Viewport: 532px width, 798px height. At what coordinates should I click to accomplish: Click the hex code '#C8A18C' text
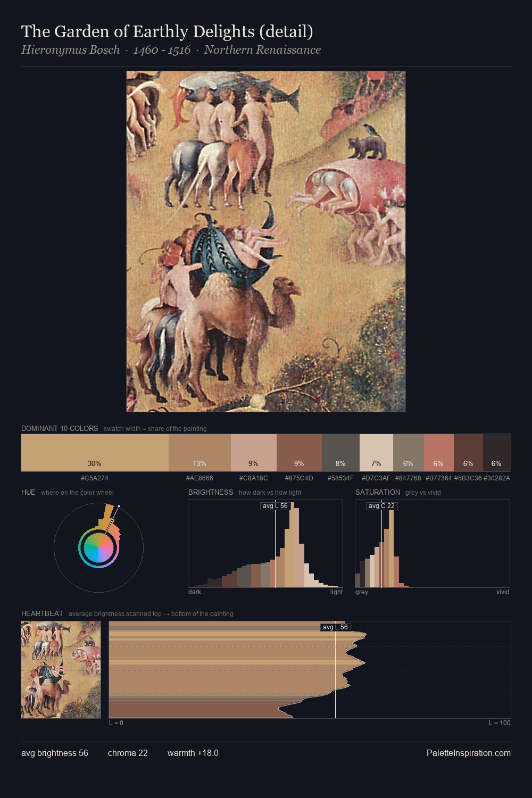tap(254, 478)
